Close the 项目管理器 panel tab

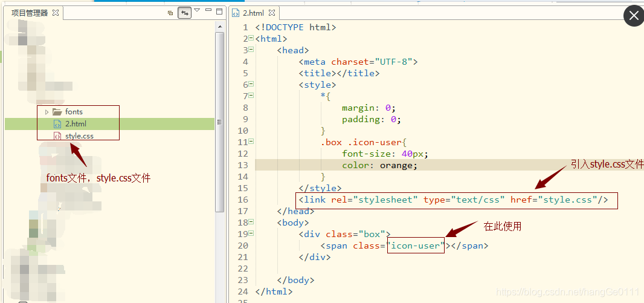click(x=56, y=13)
